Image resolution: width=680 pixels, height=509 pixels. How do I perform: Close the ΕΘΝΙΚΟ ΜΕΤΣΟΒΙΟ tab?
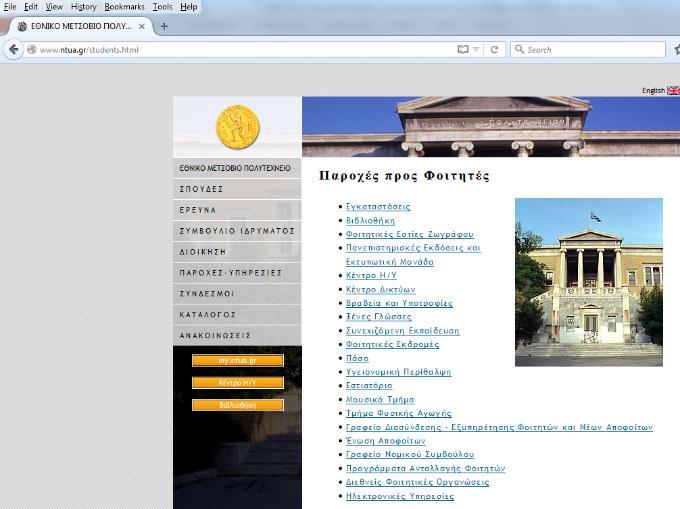[141, 26]
